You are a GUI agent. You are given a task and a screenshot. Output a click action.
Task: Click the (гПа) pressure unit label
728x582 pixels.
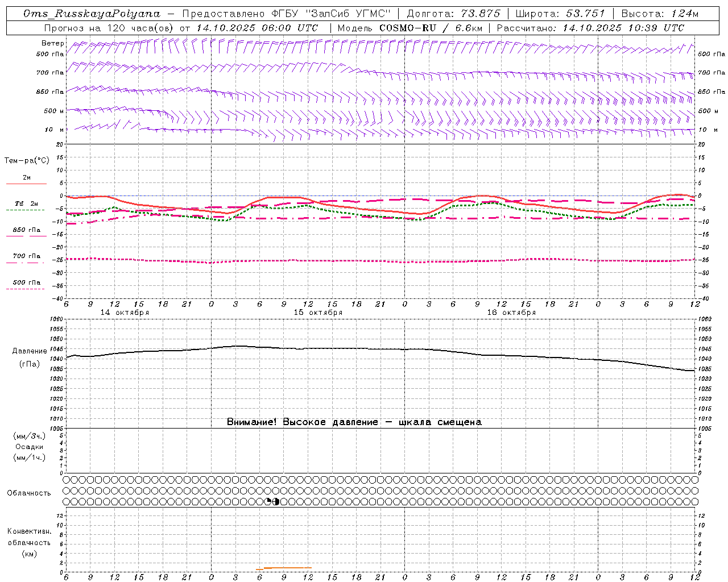tap(30, 364)
